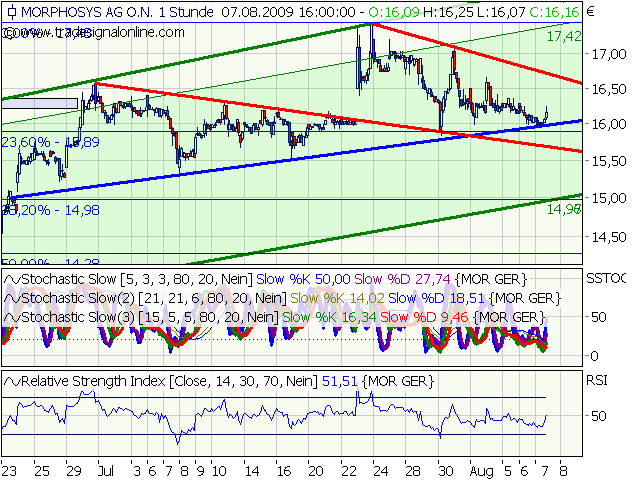The height and width of the screenshot is (480, 640).
Task: Click the 50 level on RSI axis
Action: click(x=599, y=416)
